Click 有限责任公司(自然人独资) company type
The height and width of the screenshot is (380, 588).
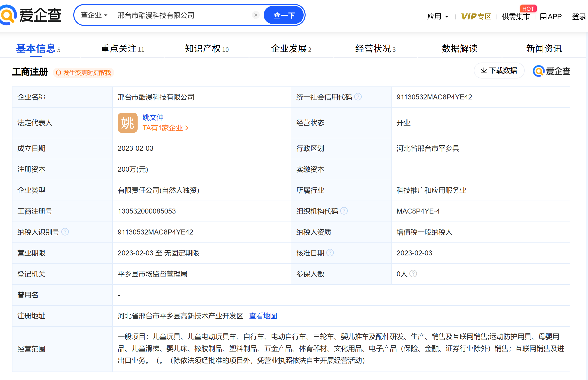pyautogui.click(x=158, y=190)
